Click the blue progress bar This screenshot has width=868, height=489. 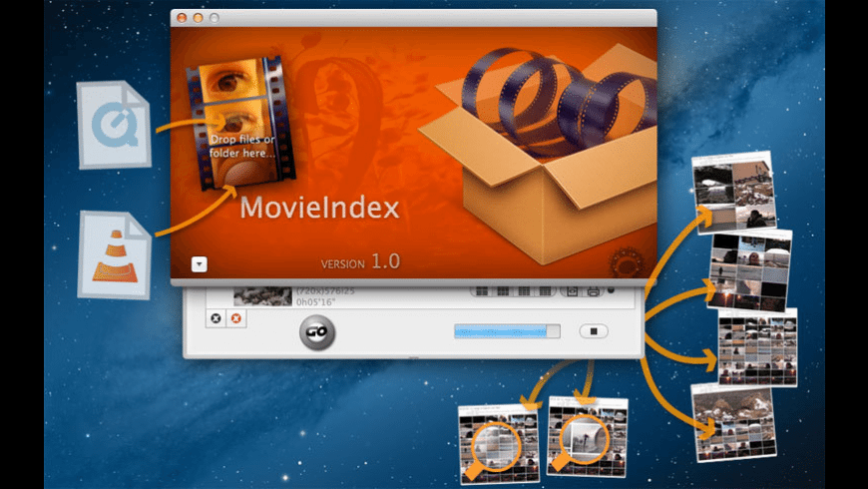click(507, 331)
